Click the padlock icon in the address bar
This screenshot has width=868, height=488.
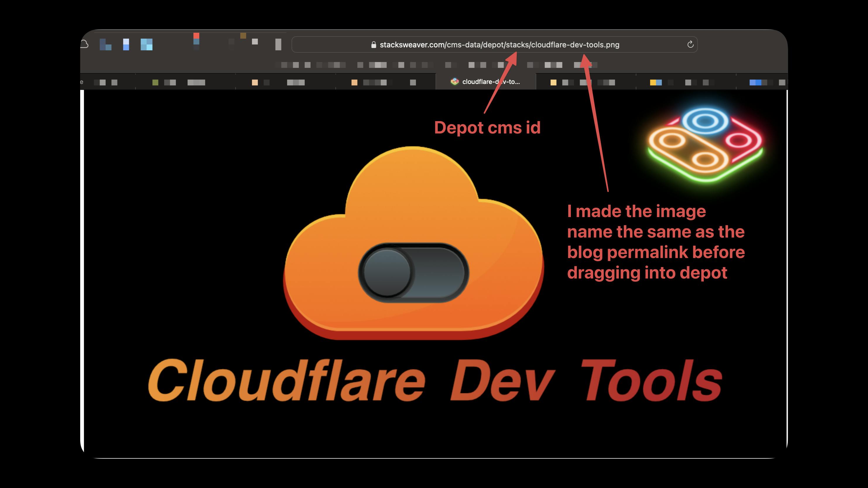373,45
